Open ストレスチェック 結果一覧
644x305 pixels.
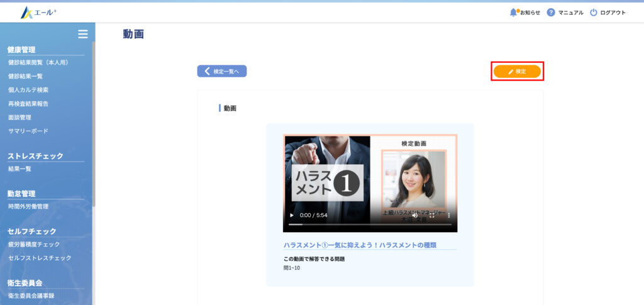pos(19,169)
